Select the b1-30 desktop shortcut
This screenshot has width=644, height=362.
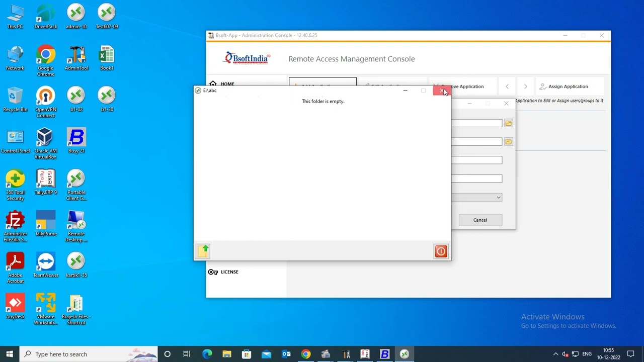[x=107, y=100]
